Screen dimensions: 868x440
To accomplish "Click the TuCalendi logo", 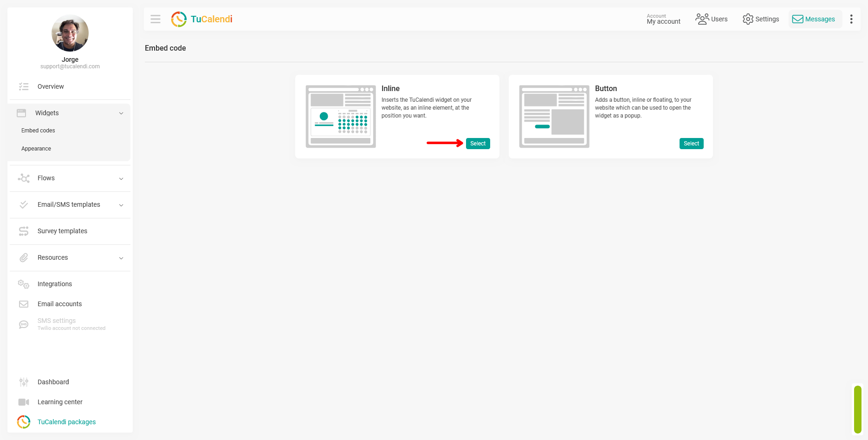I will coord(202,19).
